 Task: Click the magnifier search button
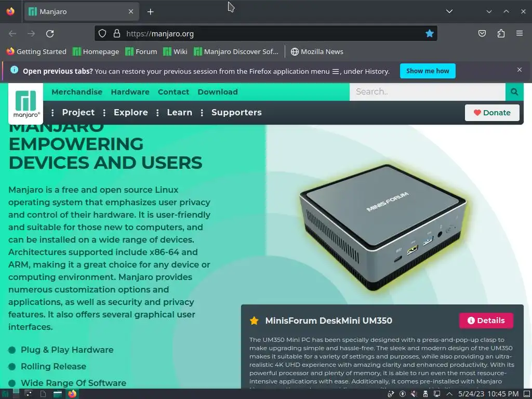coord(514,91)
